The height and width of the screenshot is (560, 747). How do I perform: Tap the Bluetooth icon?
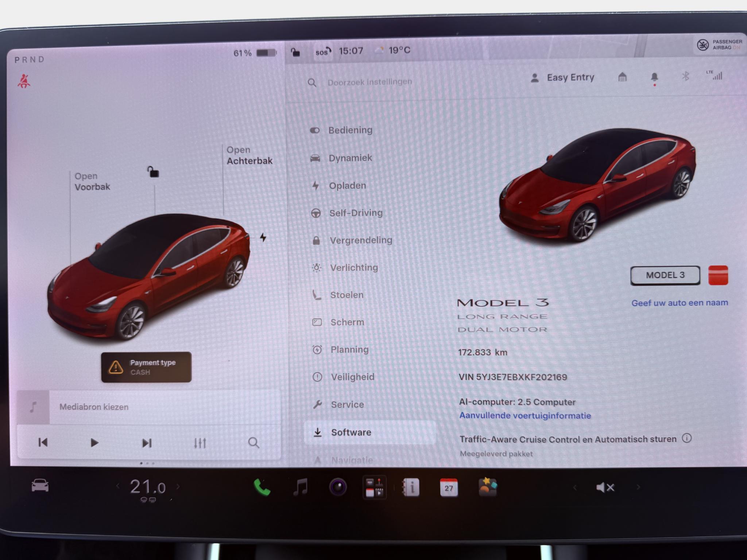click(685, 76)
